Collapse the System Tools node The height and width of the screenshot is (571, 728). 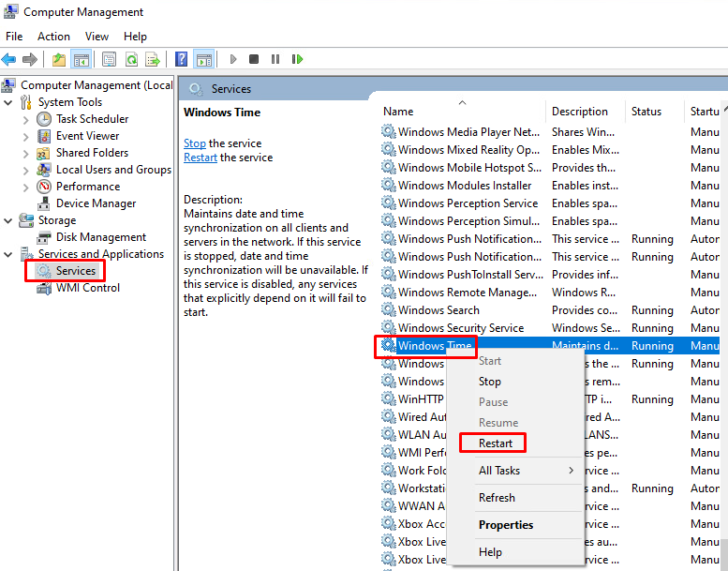pyautogui.click(x=7, y=102)
